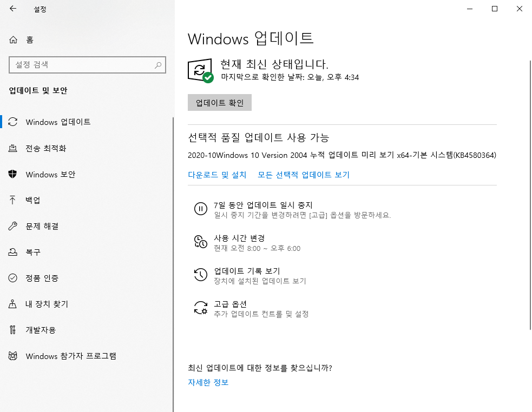This screenshot has width=532, height=412.
Task: Click the history icon for 업데이트 기록 보기
Action: (x=201, y=274)
